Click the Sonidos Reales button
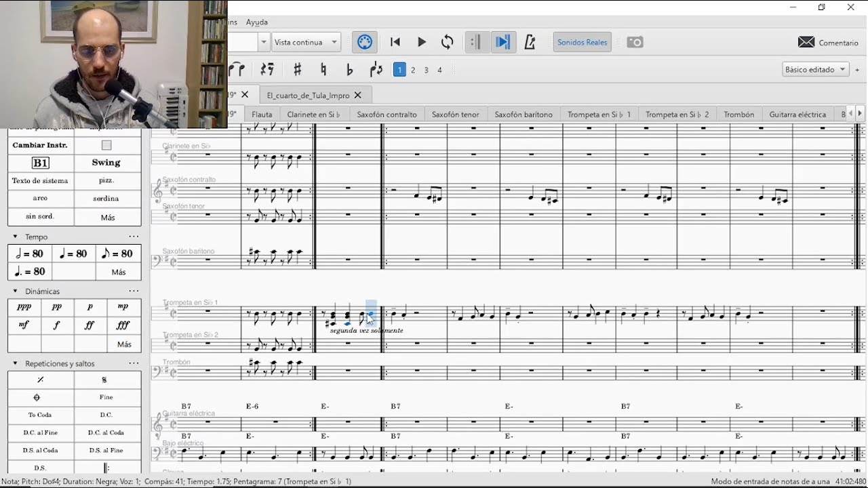868x488 pixels. pos(582,42)
